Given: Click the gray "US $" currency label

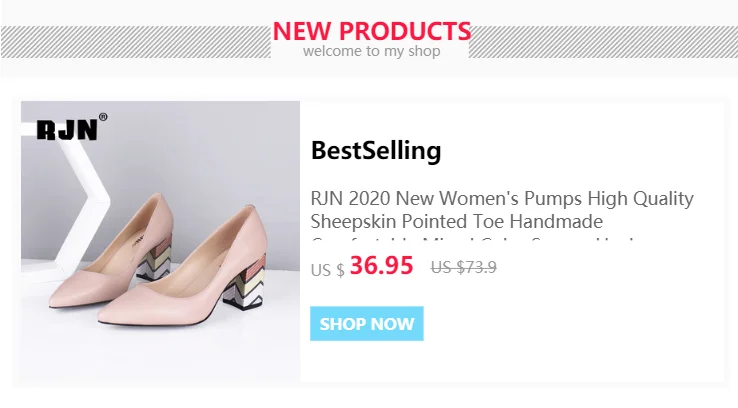Looking at the screenshot, I should click(327, 270).
